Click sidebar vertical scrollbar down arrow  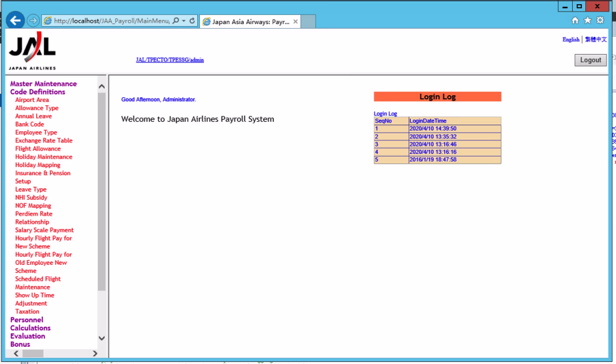click(102, 338)
